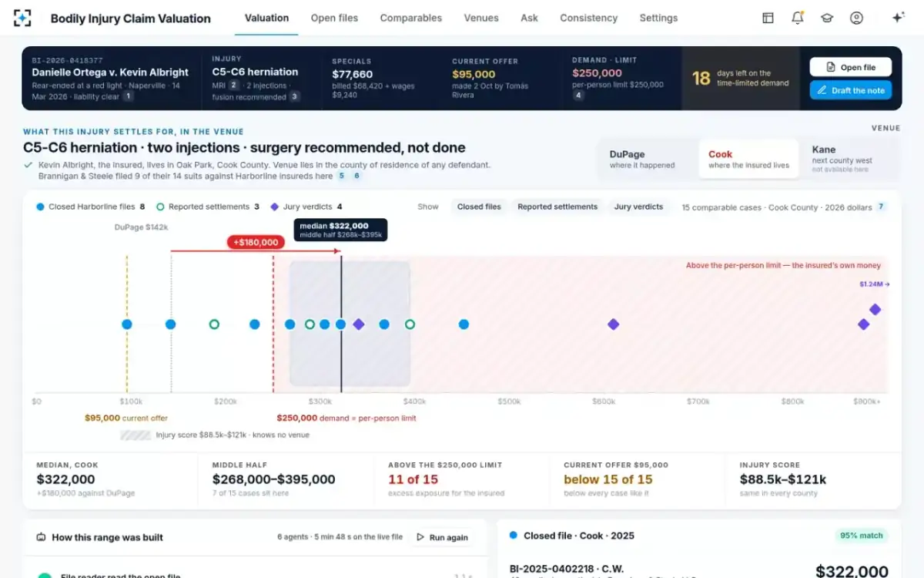Select the blue dot on the current offer line
Image resolution: width=924 pixels, height=578 pixels.
[127, 324]
